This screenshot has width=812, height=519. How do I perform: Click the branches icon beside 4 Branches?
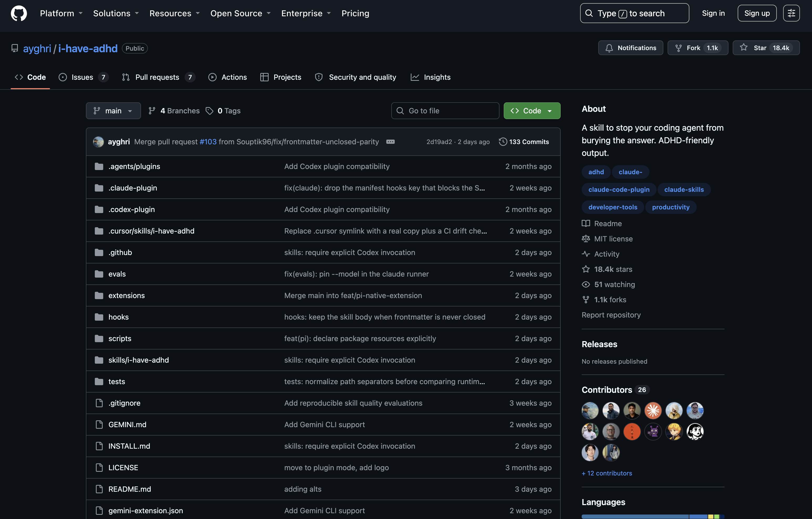(x=152, y=111)
